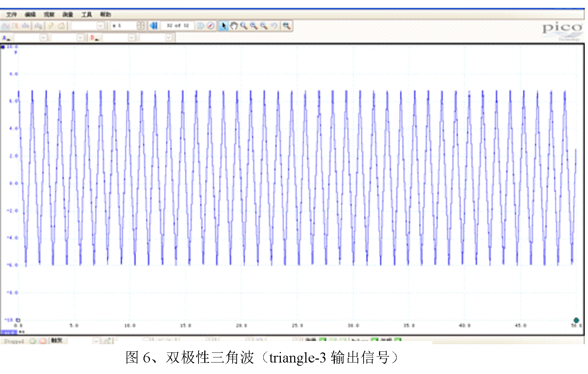The height and width of the screenshot is (374, 588).
Task: Click the zoom factor x1 stepper
Action: pos(141,26)
